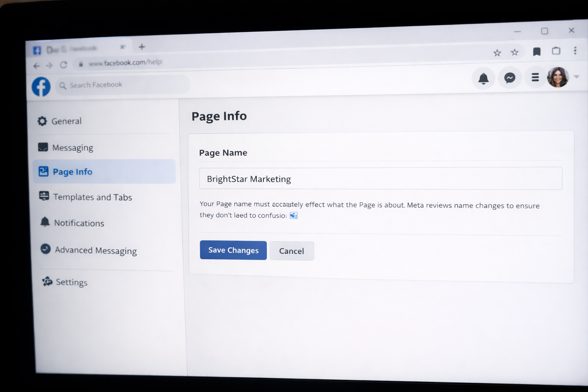Open the Settings gear in sidebar
This screenshot has width=588, height=392.
[47, 282]
